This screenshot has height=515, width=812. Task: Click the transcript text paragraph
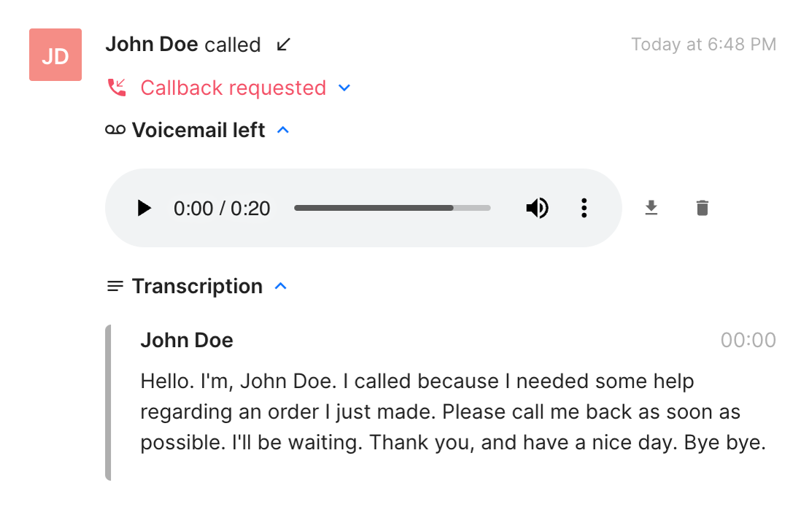point(453,412)
